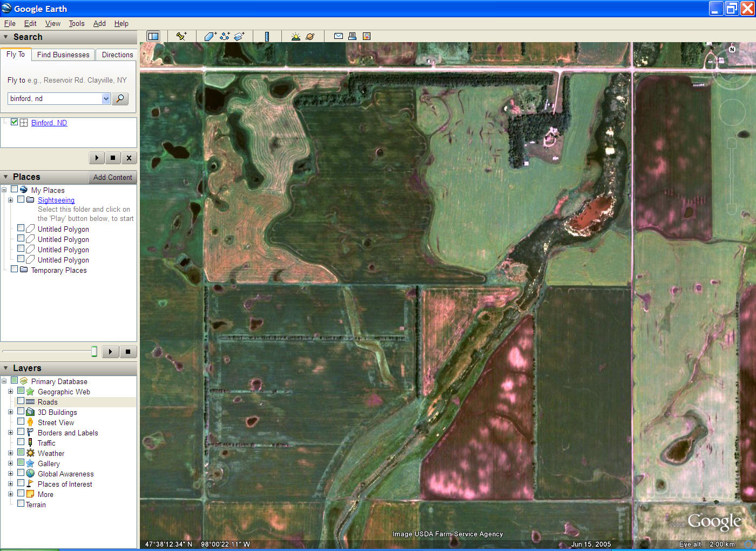Click the zoom slider on the map
This screenshot has height=551, width=756.
click(x=732, y=176)
